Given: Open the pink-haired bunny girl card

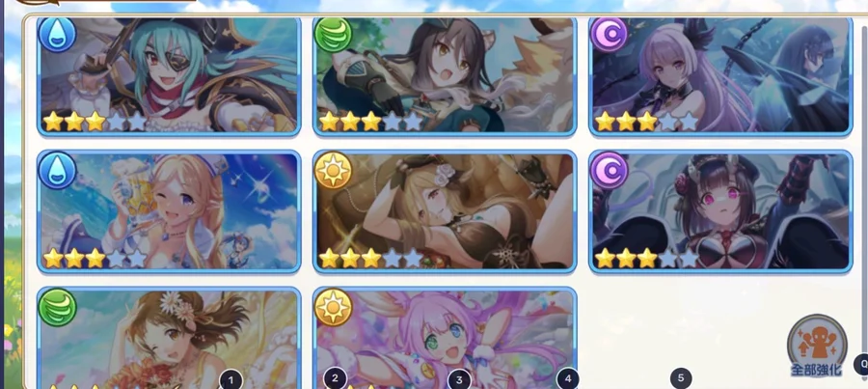Looking at the screenshot, I should (445, 338).
